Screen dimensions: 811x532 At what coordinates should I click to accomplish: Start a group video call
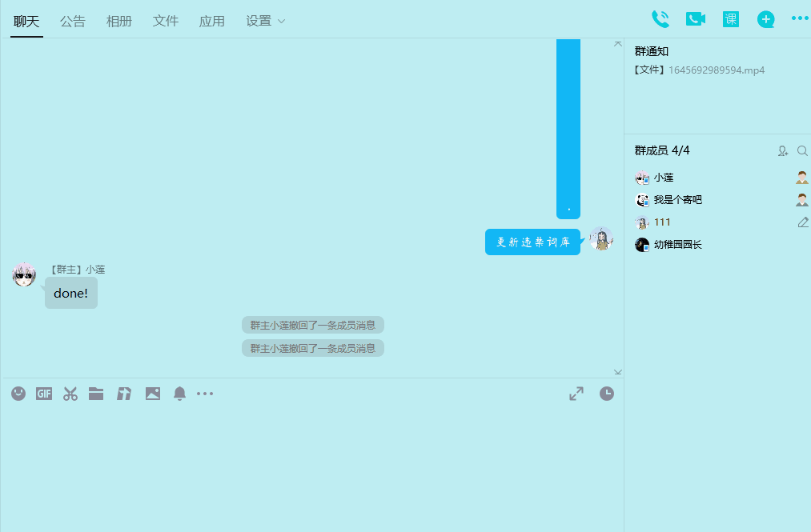(x=695, y=19)
